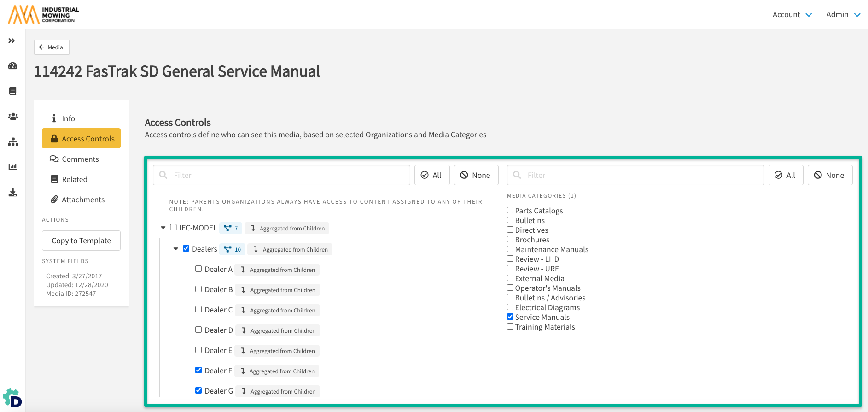Check the Dealer A checkbox
Viewport: 868px width, 412px height.
pyautogui.click(x=198, y=269)
